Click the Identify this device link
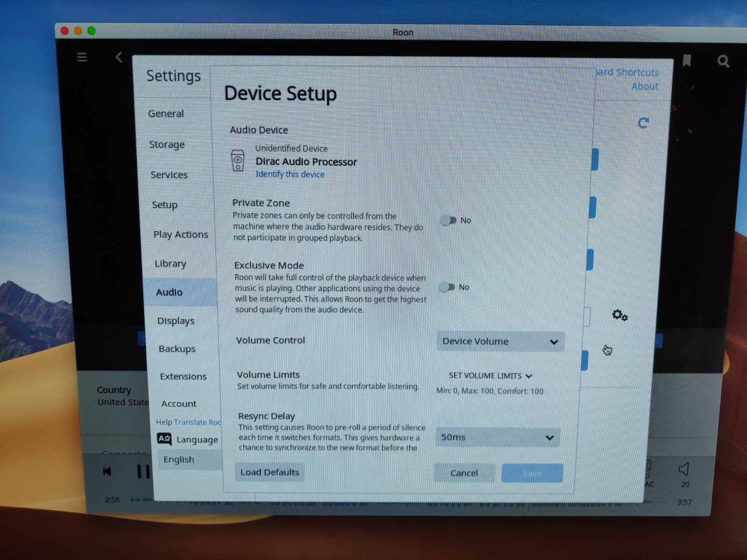 pyautogui.click(x=290, y=174)
